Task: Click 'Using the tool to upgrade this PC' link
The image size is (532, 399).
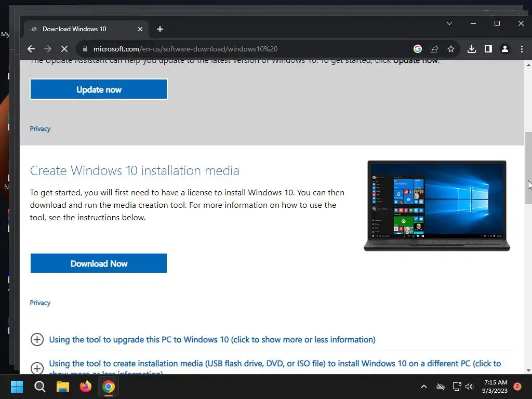Action: [x=212, y=340]
